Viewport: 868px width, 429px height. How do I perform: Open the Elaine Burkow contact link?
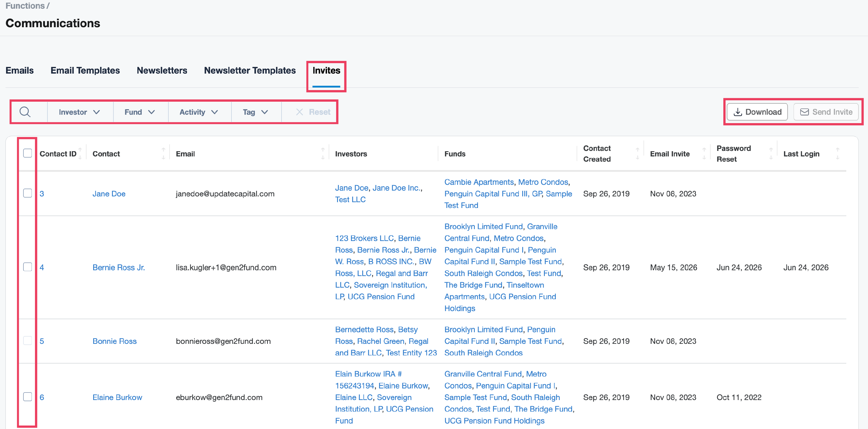(117, 397)
